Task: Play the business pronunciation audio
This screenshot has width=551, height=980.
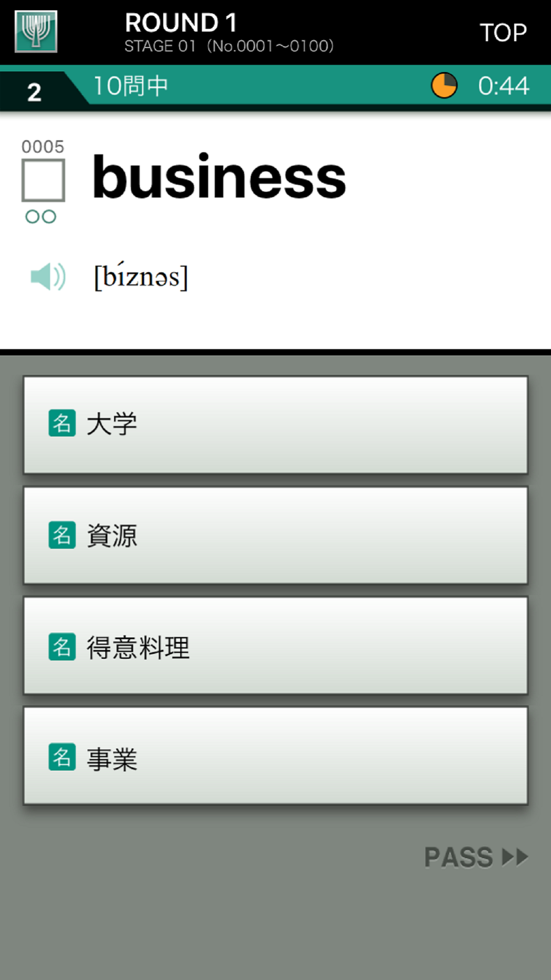Action: 48,276
